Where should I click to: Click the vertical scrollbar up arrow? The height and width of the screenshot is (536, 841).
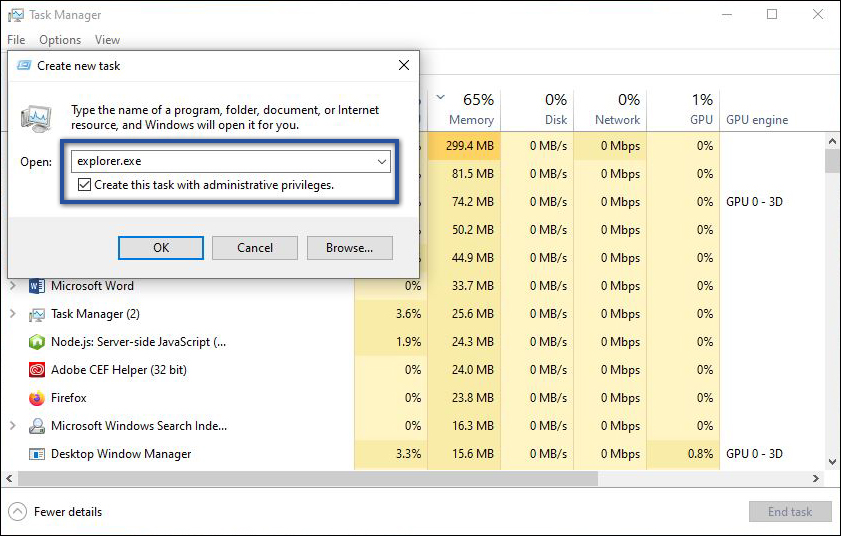[832, 142]
